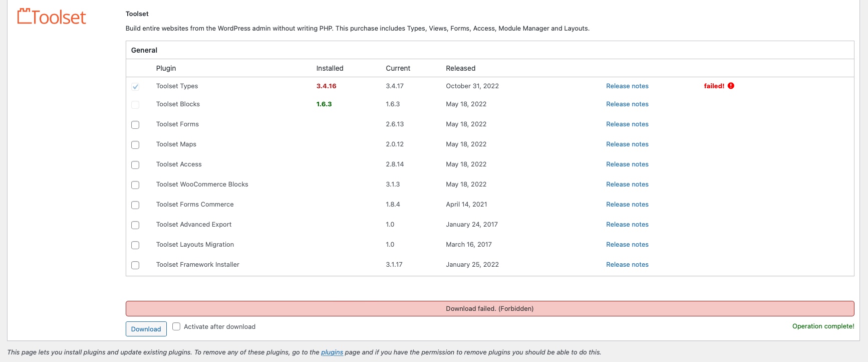
Task: Open Release notes for Toolset Framework Installer
Action: (x=627, y=265)
